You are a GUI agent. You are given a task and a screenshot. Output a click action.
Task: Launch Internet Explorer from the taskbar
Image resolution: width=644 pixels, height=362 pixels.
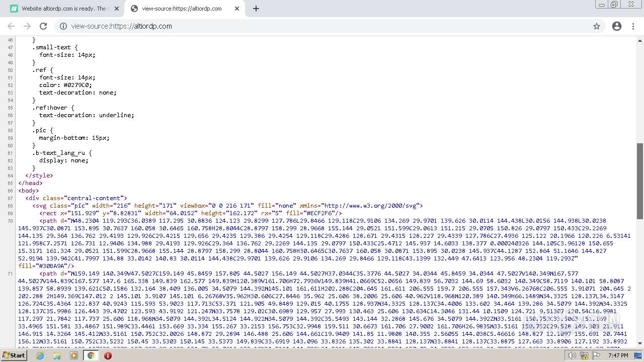click(x=40, y=355)
